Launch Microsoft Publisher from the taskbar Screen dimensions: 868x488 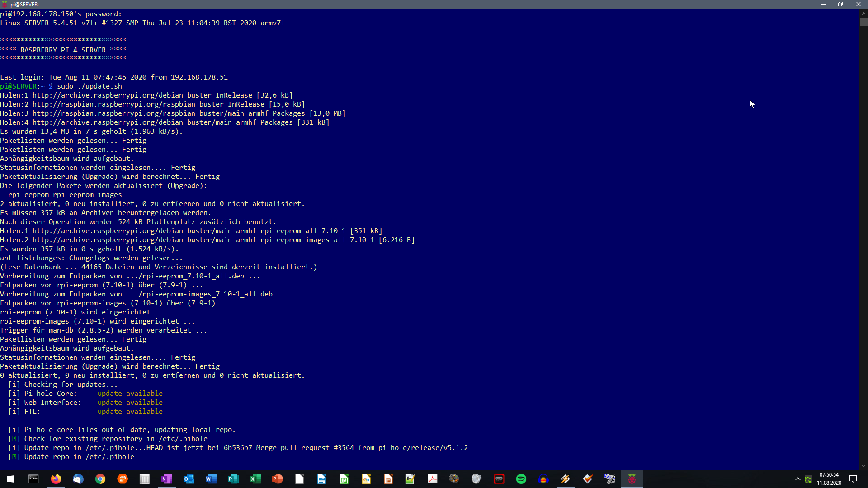pyautogui.click(x=233, y=479)
